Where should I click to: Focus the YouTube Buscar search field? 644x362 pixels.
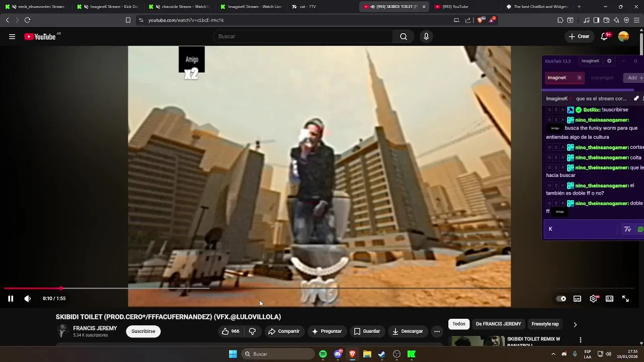(x=303, y=36)
